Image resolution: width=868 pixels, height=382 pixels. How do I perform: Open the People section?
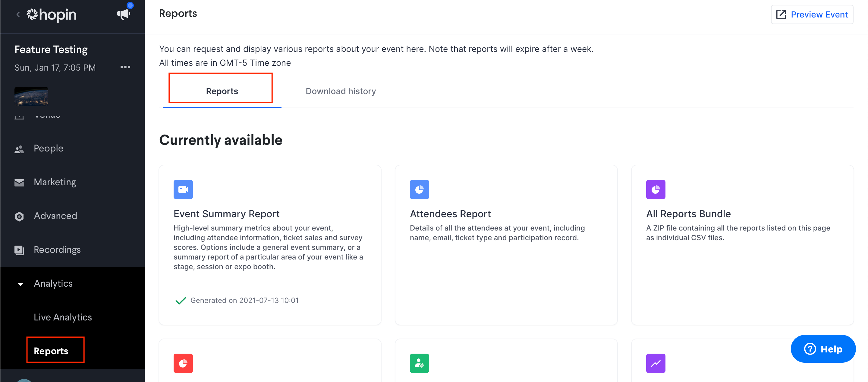[x=49, y=148]
